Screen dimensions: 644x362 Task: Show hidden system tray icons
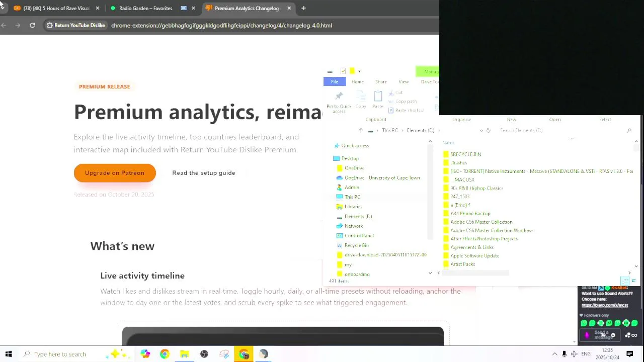(554, 354)
